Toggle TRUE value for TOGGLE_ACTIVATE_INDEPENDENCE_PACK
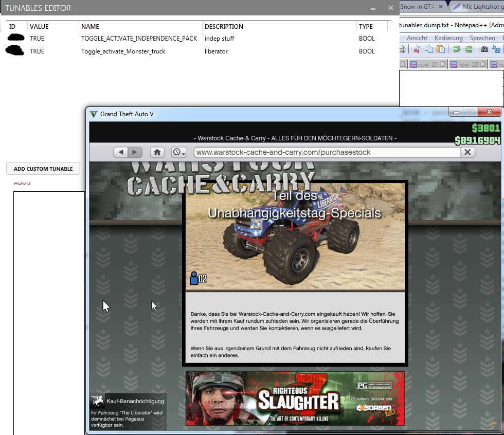Viewport: 504px width, 435px height. (x=37, y=39)
